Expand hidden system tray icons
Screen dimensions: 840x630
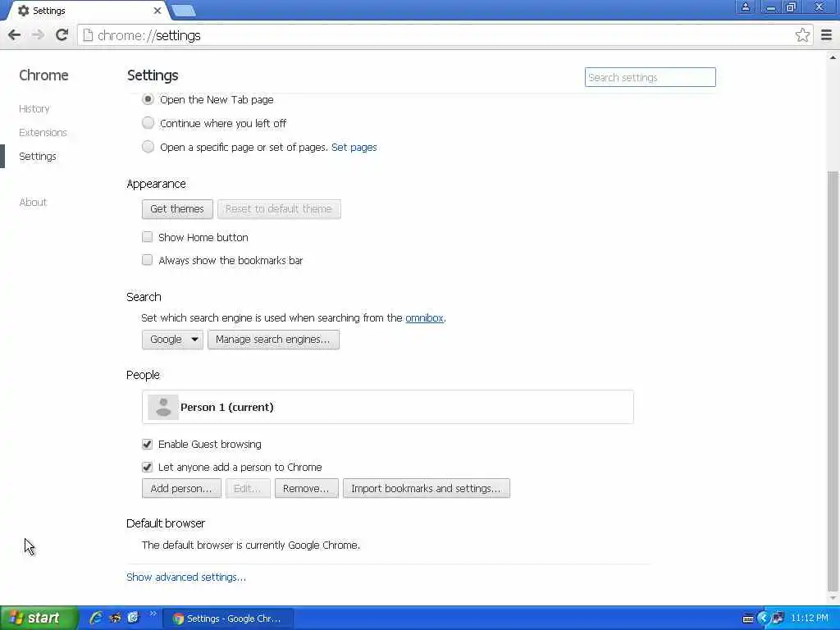point(764,619)
